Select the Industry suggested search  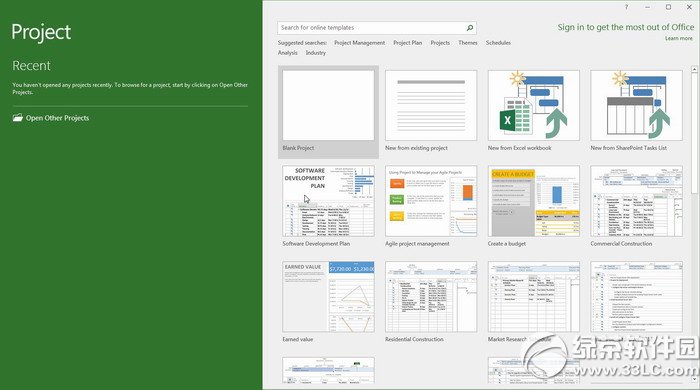coord(316,53)
